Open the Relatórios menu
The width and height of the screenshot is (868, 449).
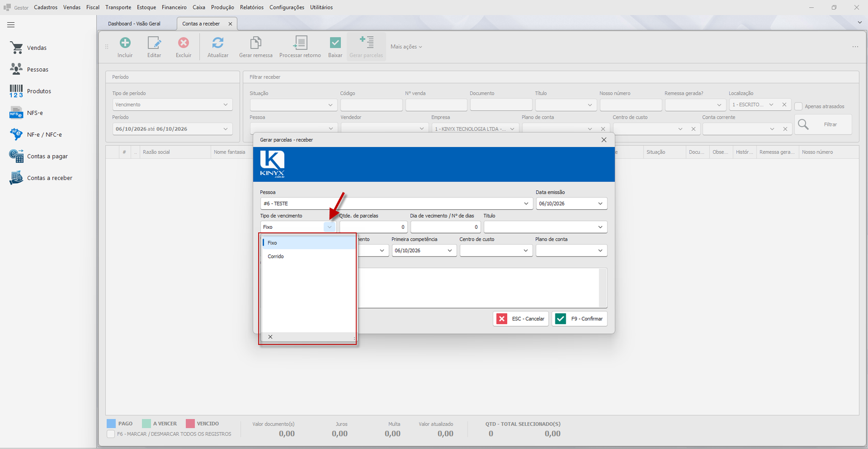tap(252, 8)
